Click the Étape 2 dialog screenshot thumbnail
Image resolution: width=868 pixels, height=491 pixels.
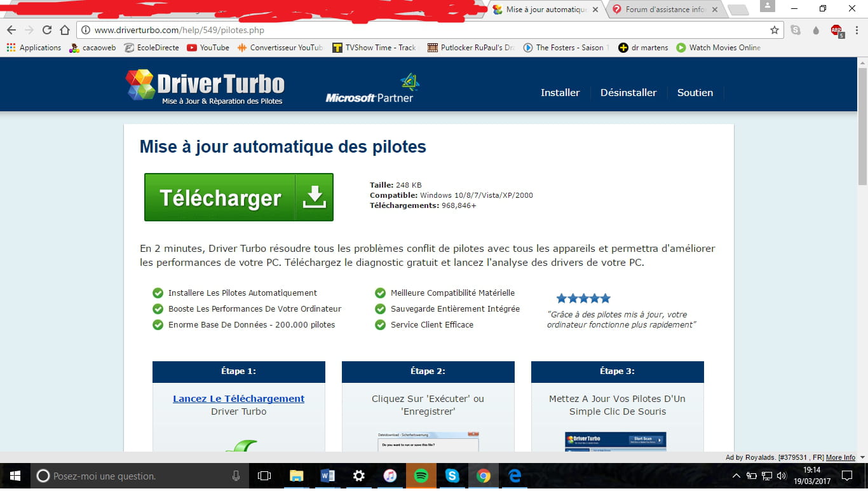tap(428, 442)
